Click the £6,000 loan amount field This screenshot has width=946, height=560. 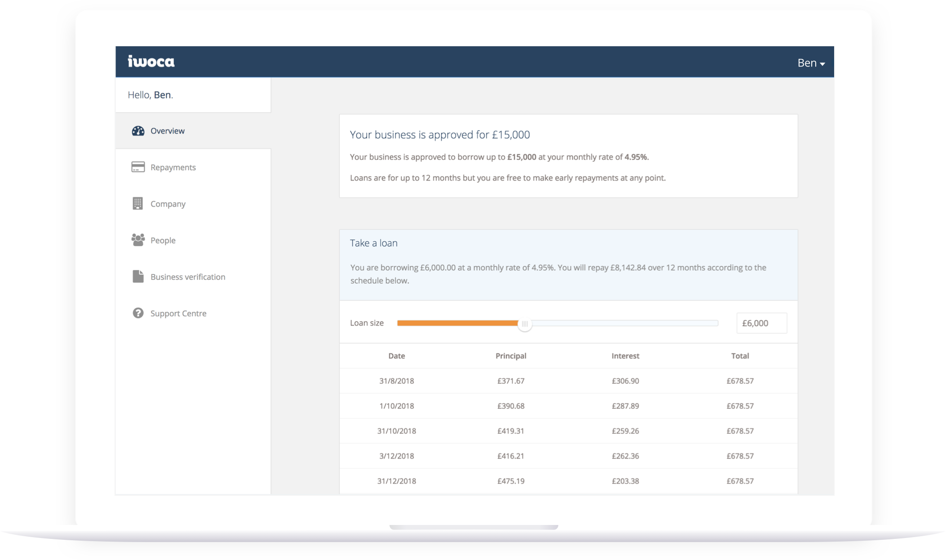tap(761, 323)
